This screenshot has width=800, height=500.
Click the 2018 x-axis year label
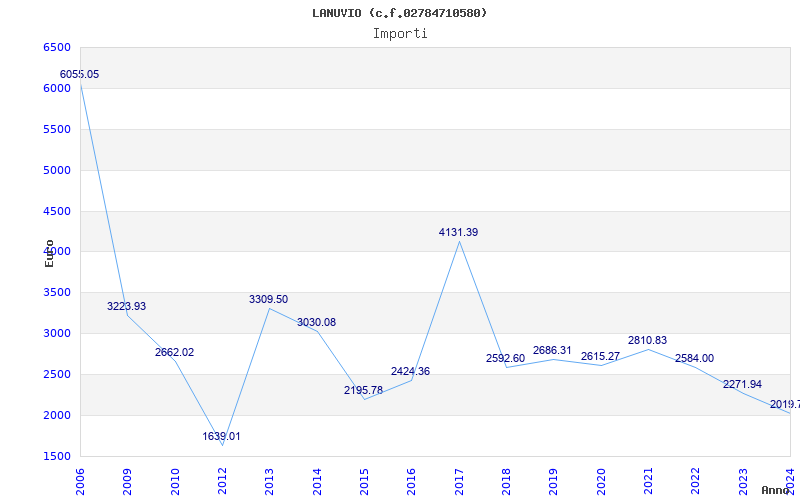pyautogui.click(x=506, y=482)
